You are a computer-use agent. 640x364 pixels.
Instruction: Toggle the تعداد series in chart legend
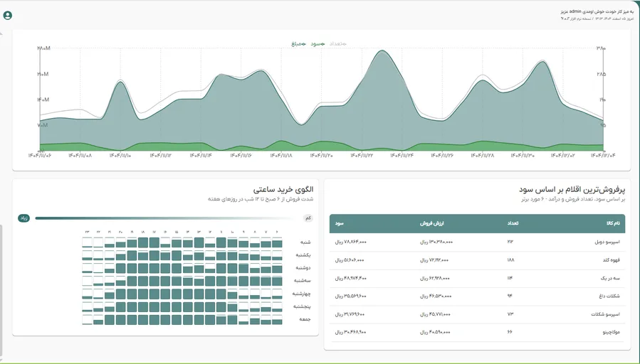pyautogui.click(x=337, y=43)
